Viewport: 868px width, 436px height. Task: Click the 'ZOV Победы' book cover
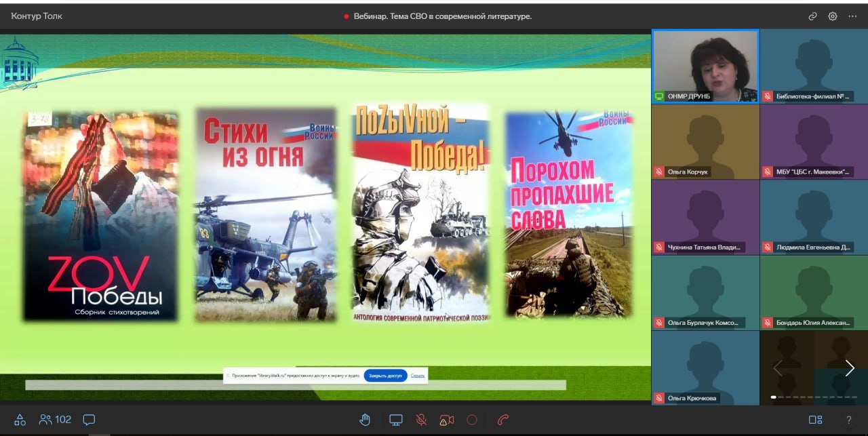100,216
